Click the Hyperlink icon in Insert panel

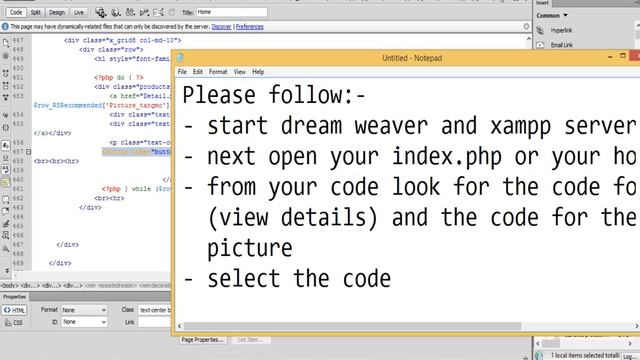[x=540, y=31]
